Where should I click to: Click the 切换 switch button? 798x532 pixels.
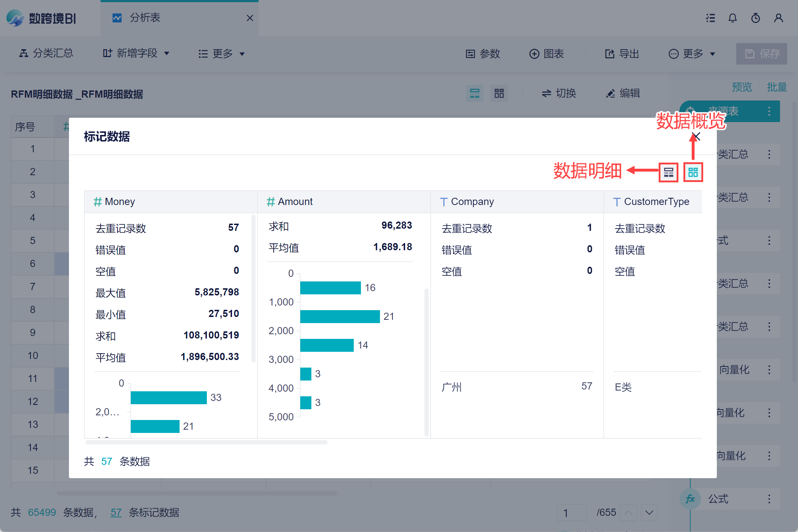[x=559, y=93]
